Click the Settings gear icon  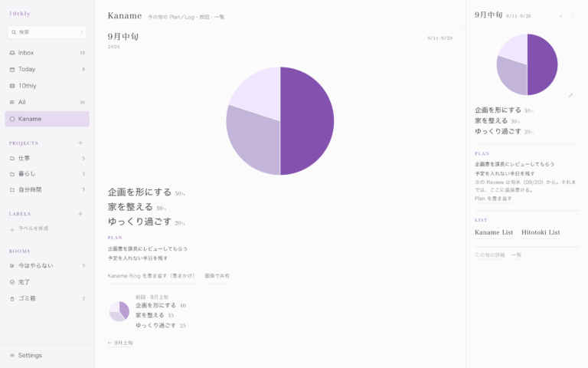(x=12, y=355)
